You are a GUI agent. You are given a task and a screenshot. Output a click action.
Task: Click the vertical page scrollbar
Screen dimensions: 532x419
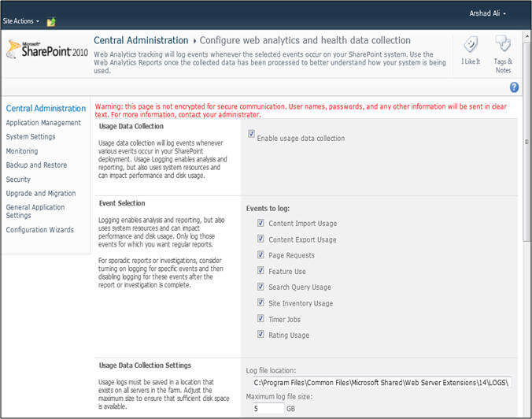pos(527,143)
